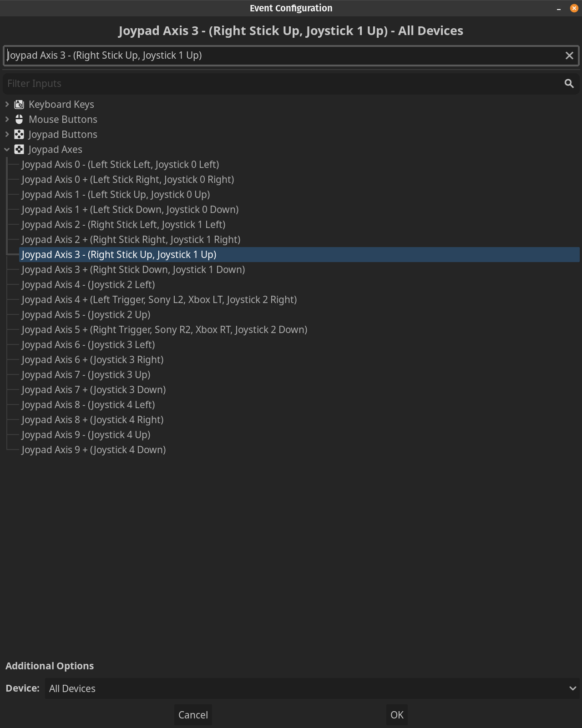This screenshot has height=728, width=582.
Task: Collapse the Joypad Axes category
Action: [x=7, y=149]
